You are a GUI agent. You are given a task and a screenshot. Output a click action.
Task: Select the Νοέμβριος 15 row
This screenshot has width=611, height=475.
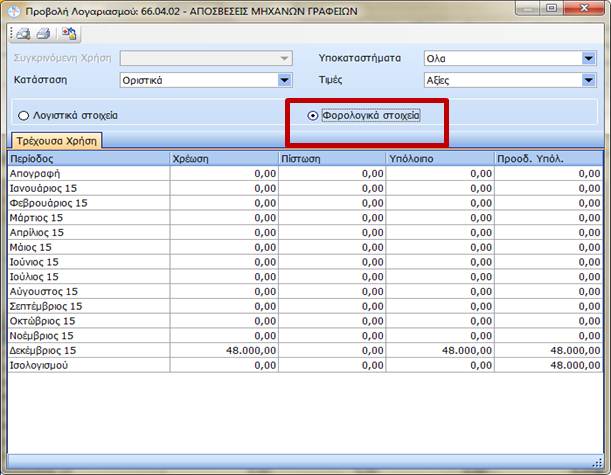pos(305,336)
